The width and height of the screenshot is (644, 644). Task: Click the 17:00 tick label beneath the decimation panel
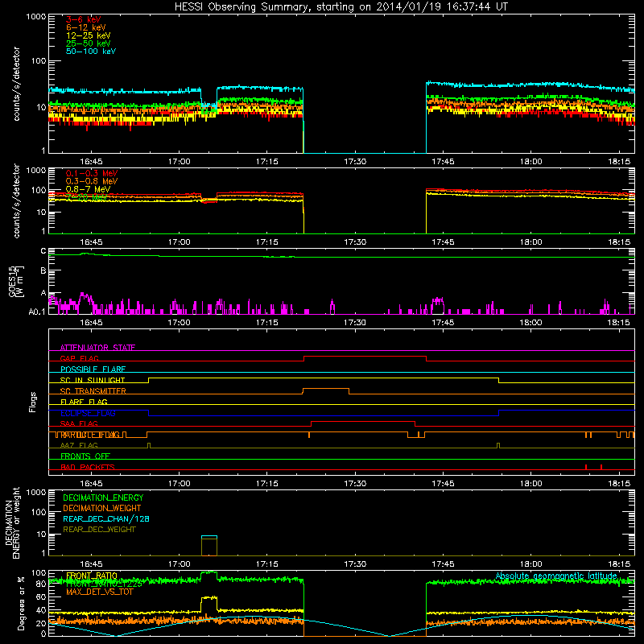[179, 564]
